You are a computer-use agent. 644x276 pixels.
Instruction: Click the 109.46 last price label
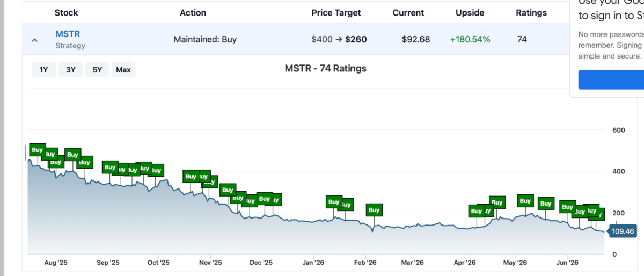click(623, 231)
